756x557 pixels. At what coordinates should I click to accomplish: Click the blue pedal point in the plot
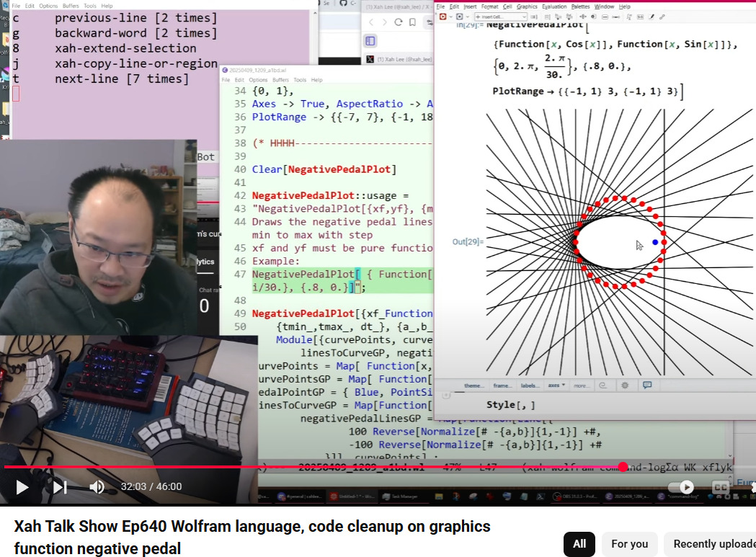655,242
